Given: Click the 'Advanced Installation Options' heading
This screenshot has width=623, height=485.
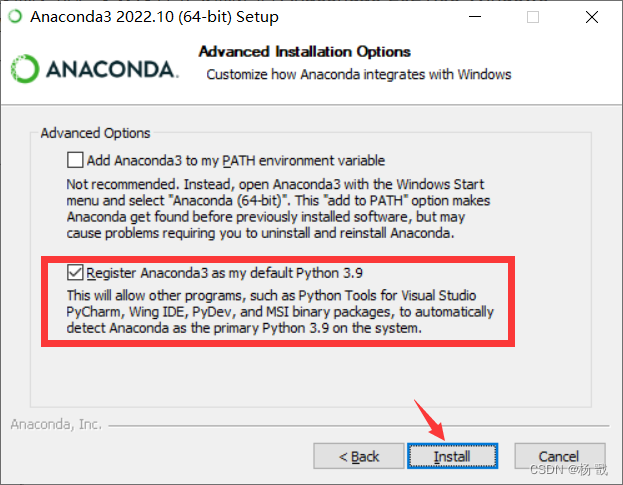Looking at the screenshot, I should point(305,52).
